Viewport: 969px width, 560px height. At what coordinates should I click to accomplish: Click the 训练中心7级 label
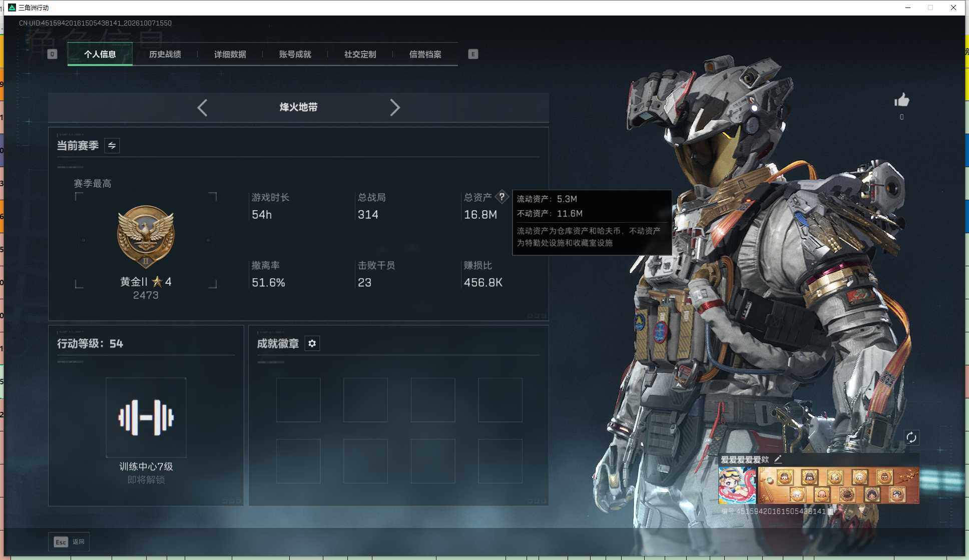pos(146,466)
